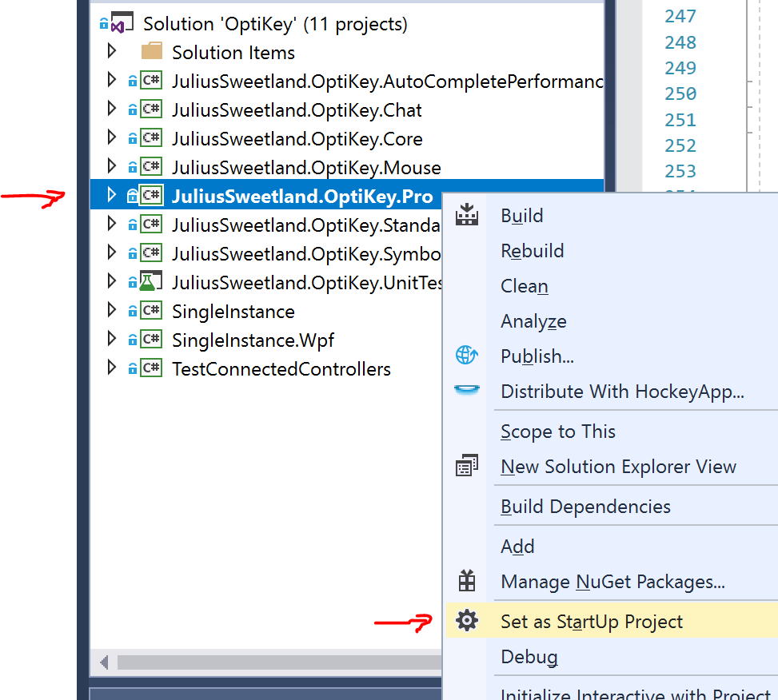Select Rebuild from the context menu

pyautogui.click(x=532, y=250)
